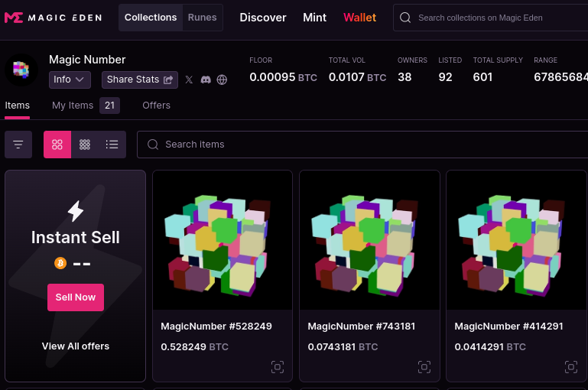Click the 0.0414291 BTC price
The height and width of the screenshot is (390, 588).
tap(490, 347)
